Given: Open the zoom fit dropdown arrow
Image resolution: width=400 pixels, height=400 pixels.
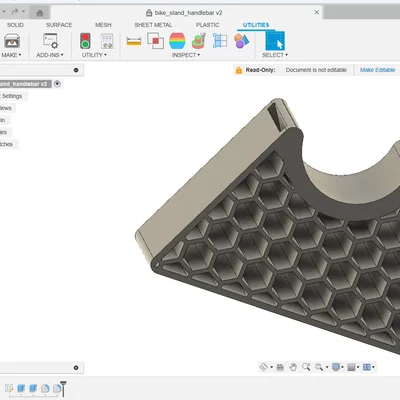Looking at the screenshot, I should point(327,367).
